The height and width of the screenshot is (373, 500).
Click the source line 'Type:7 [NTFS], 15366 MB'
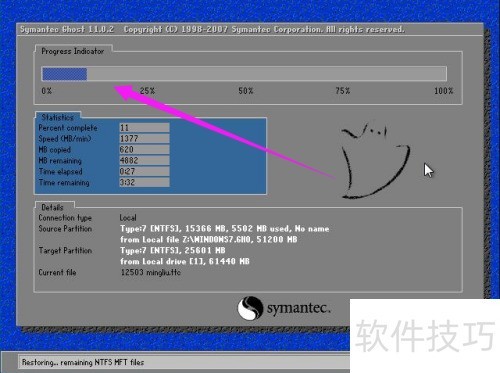225,229
